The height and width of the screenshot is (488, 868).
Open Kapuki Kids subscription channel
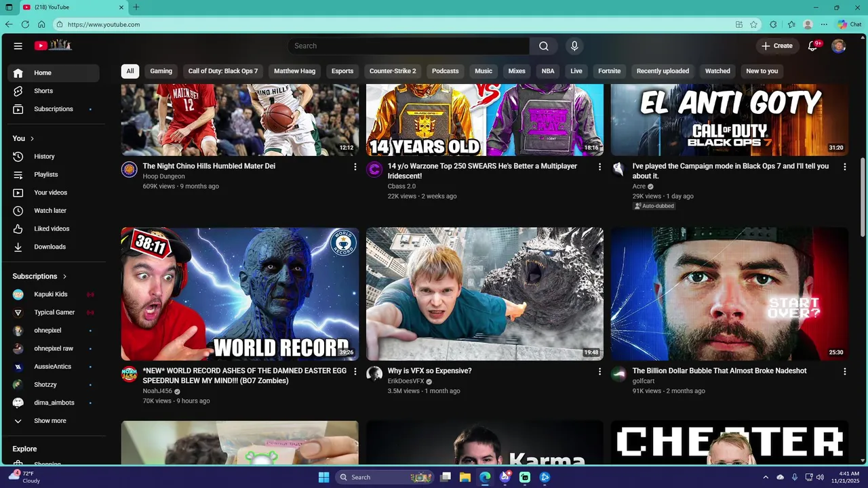click(54, 294)
